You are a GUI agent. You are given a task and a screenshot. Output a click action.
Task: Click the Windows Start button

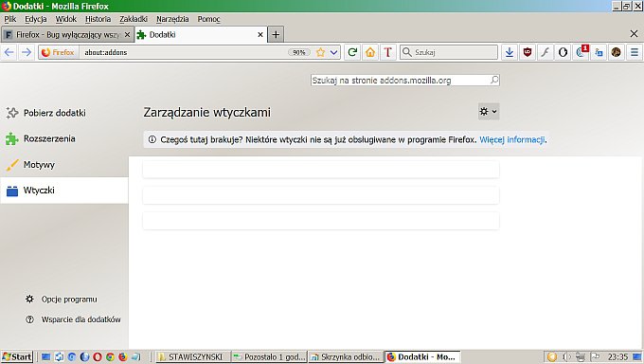[17, 356]
